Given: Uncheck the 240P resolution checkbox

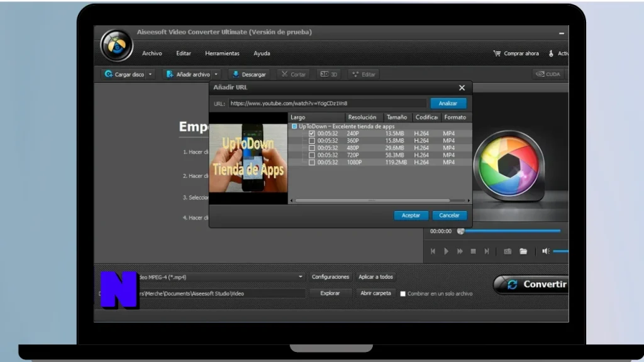Looking at the screenshot, I should tap(312, 133).
